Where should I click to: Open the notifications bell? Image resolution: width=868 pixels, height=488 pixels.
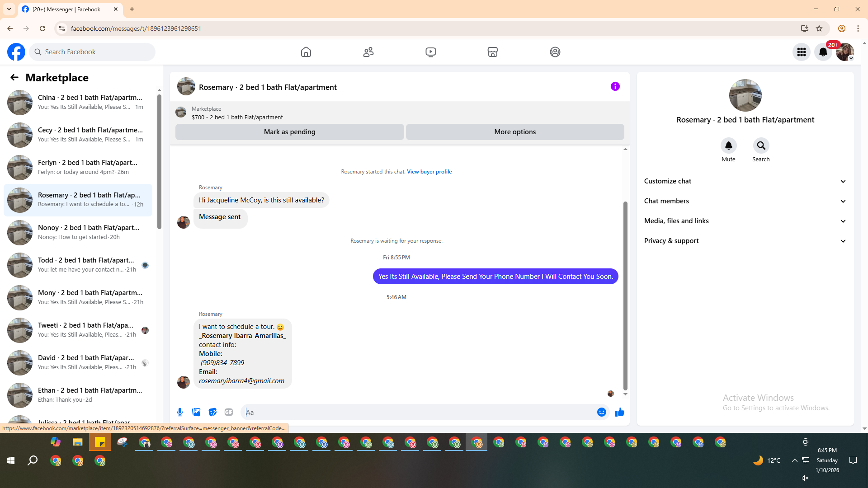coord(823,52)
